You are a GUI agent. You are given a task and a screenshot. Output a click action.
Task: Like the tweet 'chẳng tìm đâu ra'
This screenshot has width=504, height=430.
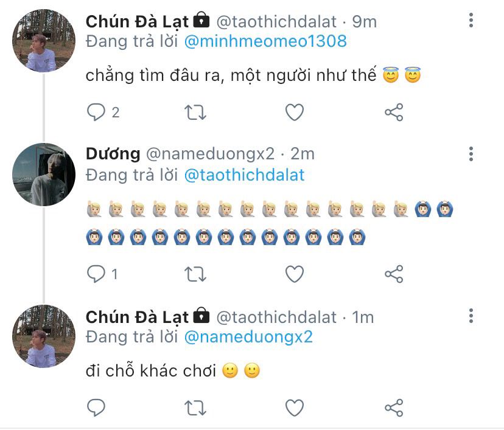[x=295, y=112]
